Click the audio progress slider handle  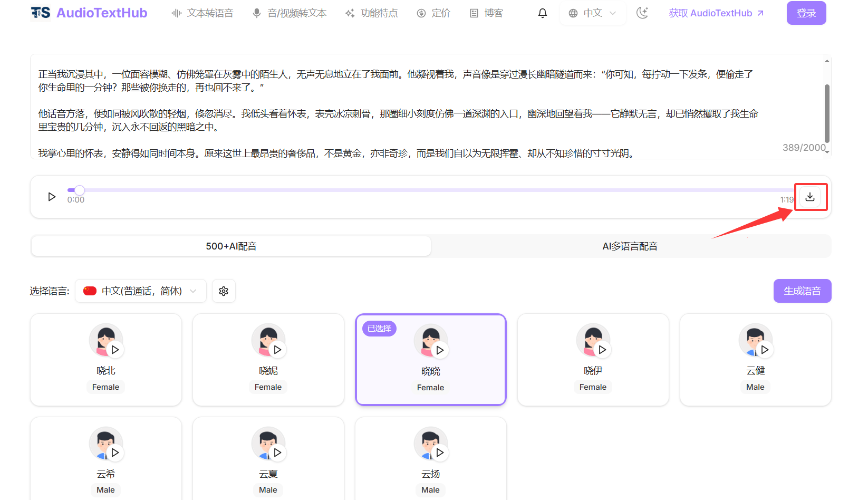pyautogui.click(x=80, y=190)
